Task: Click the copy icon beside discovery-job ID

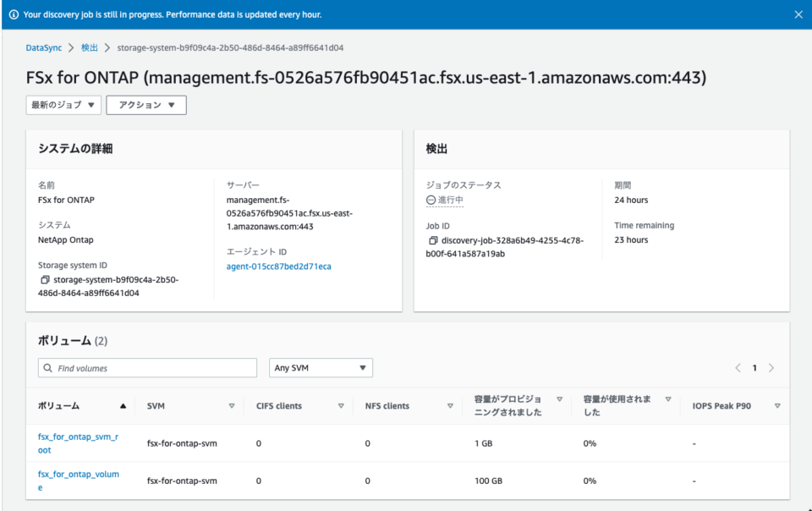Action: (432, 240)
